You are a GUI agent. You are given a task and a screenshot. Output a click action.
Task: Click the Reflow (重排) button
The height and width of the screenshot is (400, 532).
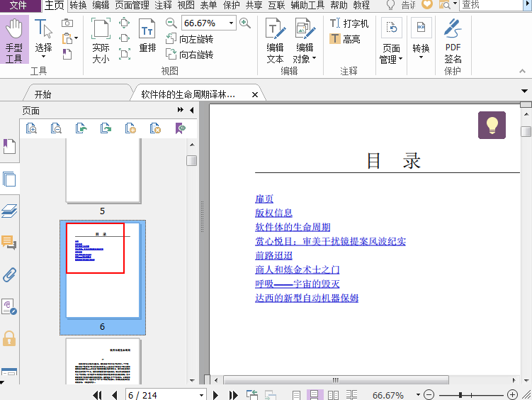click(147, 35)
